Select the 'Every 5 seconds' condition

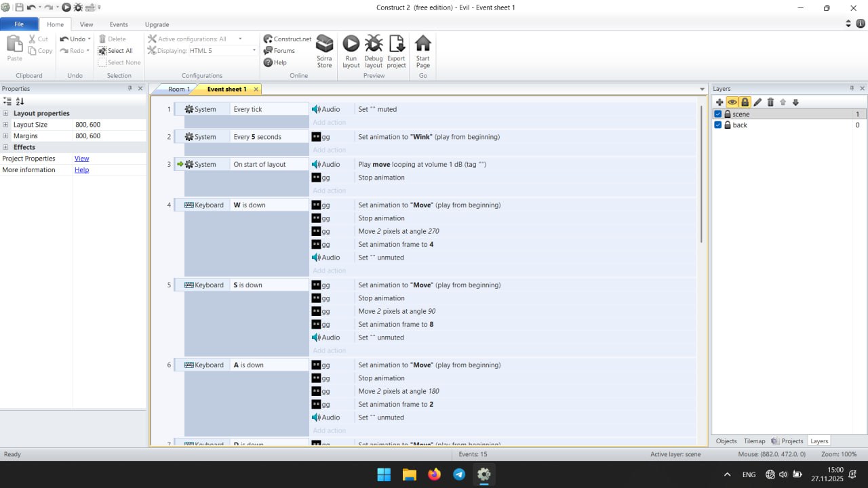[269, 137]
